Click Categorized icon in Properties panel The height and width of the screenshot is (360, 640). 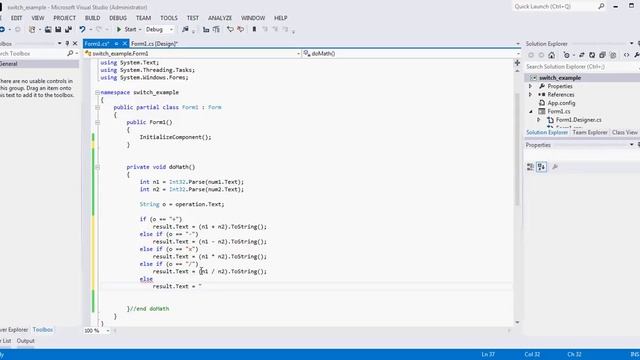pos(530,167)
